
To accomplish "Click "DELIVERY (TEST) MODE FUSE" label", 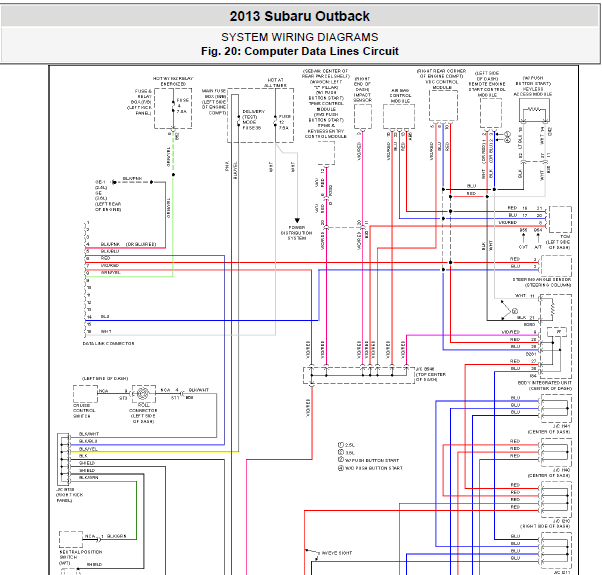I will tap(253, 119).
